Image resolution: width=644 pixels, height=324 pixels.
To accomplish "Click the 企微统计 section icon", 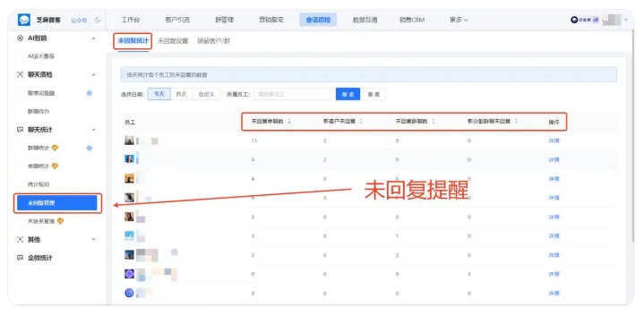I will [x=20, y=258].
